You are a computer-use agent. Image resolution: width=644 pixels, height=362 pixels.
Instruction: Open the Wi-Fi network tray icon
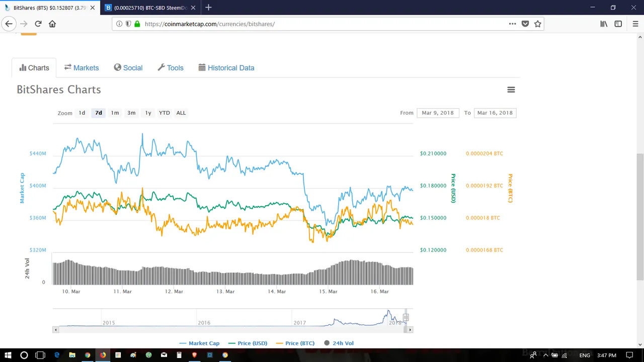[565, 355]
